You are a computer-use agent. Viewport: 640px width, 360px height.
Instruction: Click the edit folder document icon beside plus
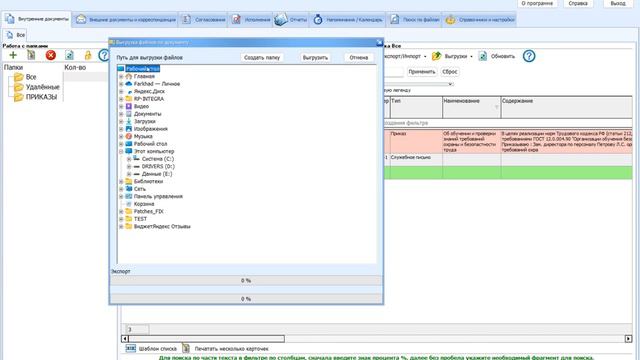click(x=31, y=55)
